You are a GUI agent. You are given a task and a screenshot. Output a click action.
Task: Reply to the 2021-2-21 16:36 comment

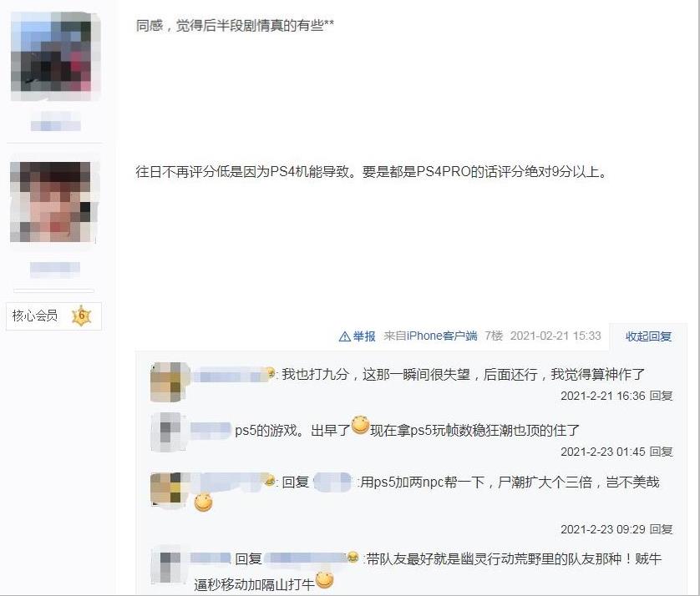click(x=662, y=396)
